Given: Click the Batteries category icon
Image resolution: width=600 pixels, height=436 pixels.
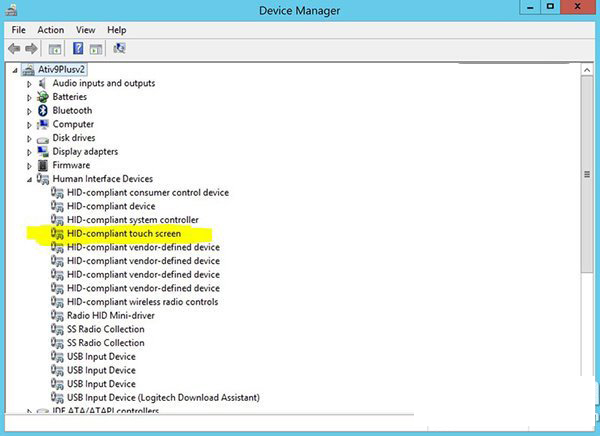Looking at the screenshot, I should click(43, 97).
